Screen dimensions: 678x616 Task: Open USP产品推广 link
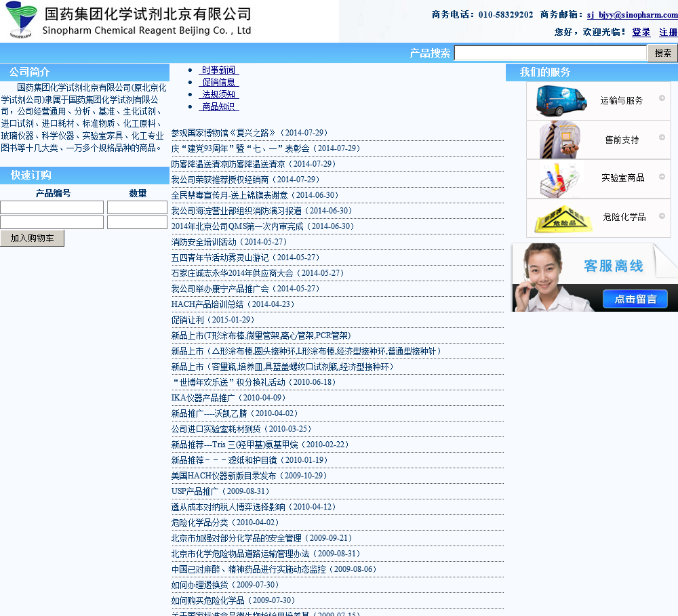tap(220, 491)
